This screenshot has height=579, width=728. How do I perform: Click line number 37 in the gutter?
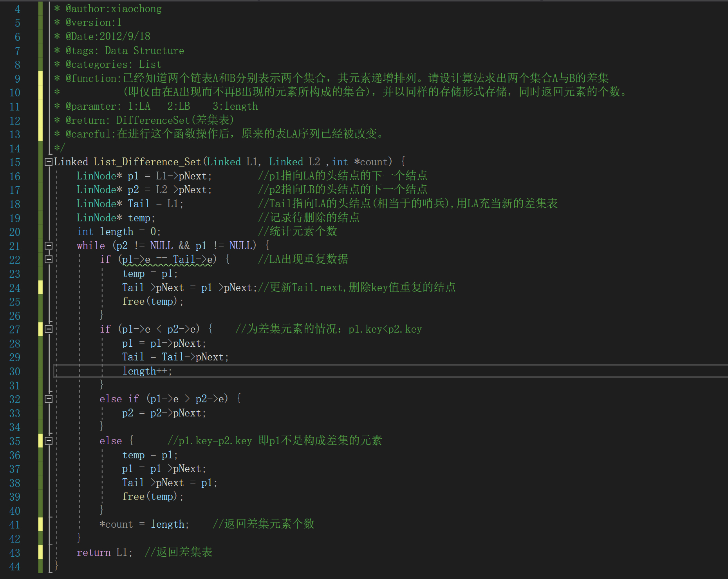pos(15,469)
